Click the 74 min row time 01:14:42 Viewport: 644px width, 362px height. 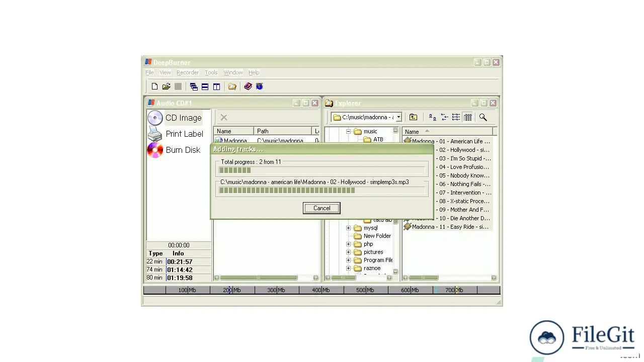(180, 270)
